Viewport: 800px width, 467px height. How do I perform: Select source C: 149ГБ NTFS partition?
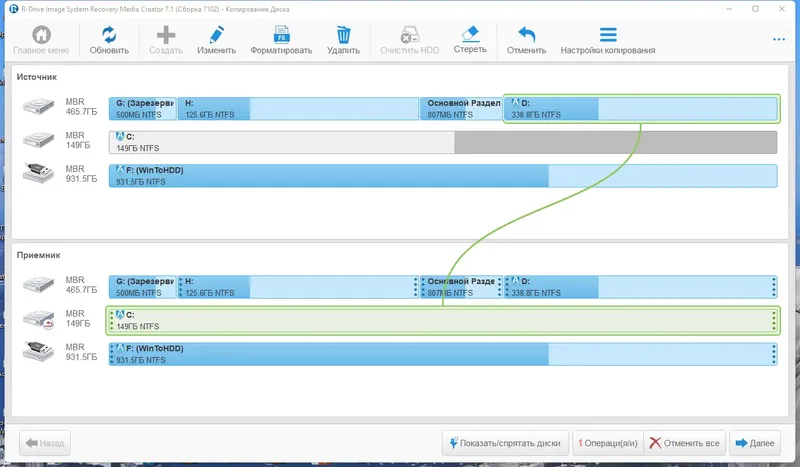[443, 142]
